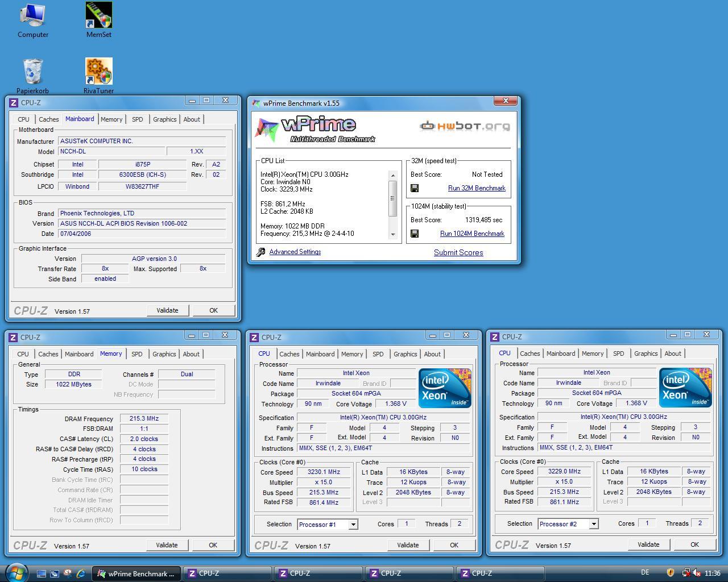The image size is (728, 582).
Task: Click the Windows Start orb
Action: pyautogui.click(x=15, y=573)
